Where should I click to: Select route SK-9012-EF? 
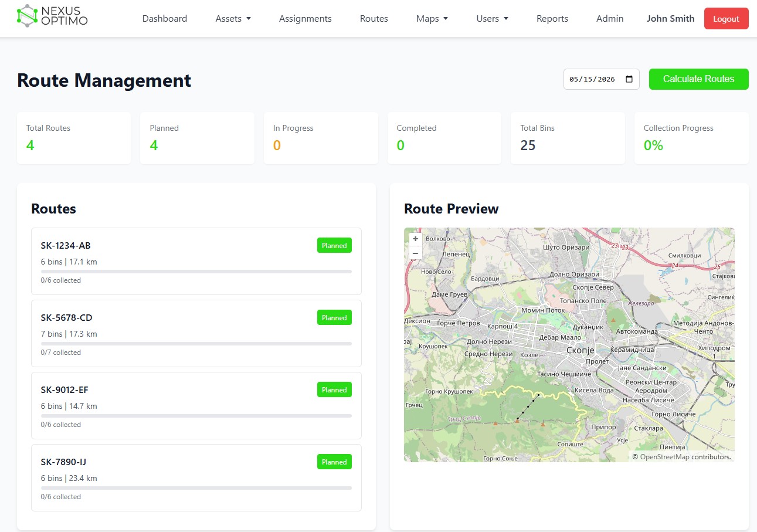pyautogui.click(x=196, y=405)
